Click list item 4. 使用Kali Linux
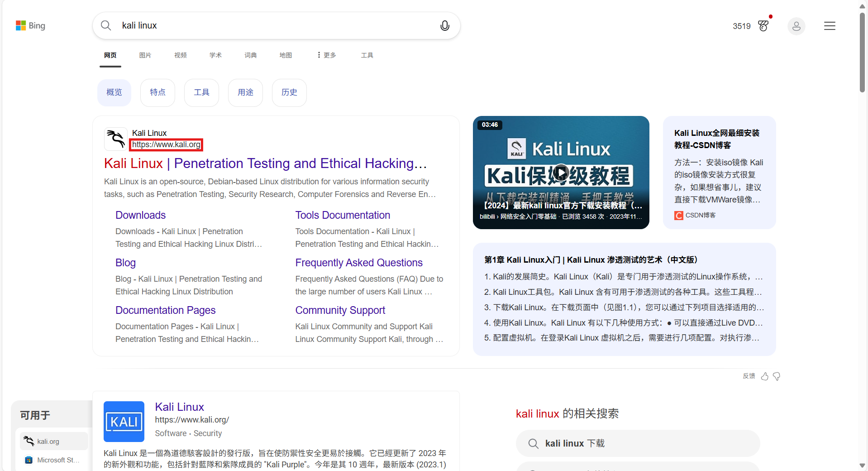This screenshot has height=471, width=868. coord(624,323)
